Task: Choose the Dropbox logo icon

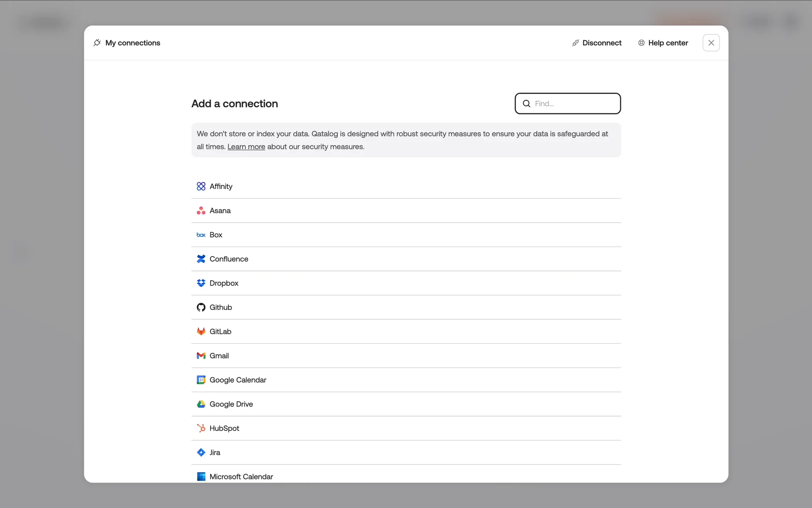Action: pos(201,283)
